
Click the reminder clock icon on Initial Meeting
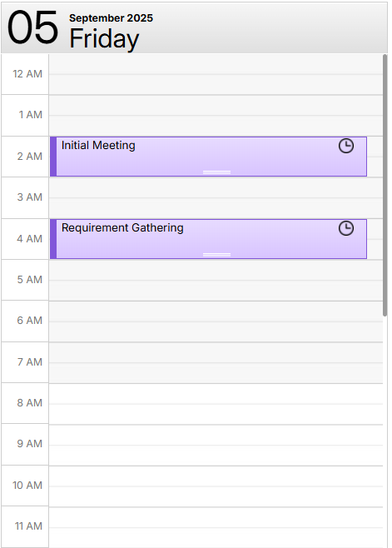346,146
